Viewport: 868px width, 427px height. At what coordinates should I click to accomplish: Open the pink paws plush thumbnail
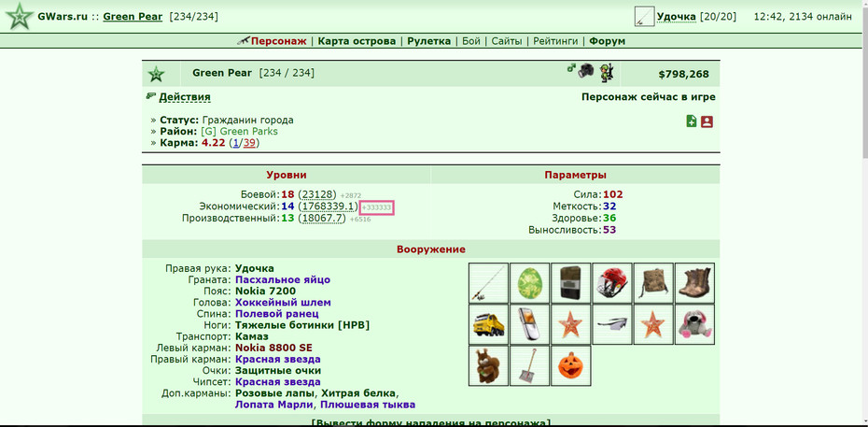tap(694, 324)
